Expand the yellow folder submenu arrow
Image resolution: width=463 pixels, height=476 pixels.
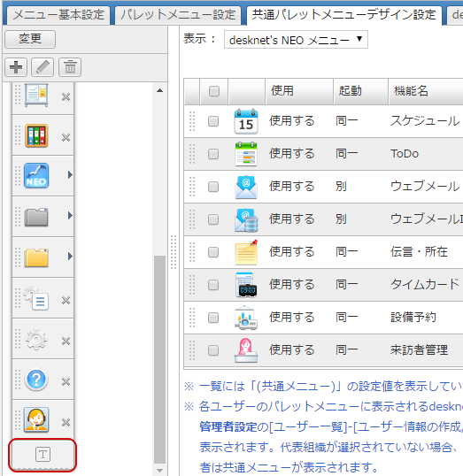click(x=70, y=257)
